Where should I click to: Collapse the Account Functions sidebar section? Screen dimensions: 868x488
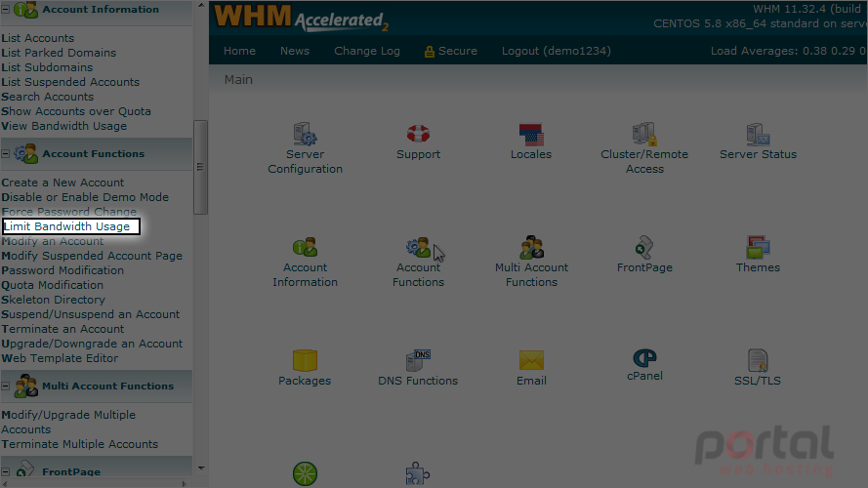pos(6,154)
